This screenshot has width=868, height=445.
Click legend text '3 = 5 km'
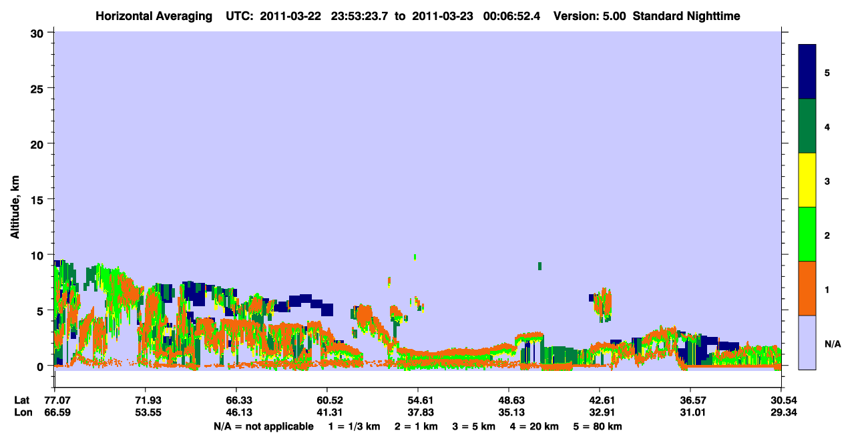coord(473,426)
